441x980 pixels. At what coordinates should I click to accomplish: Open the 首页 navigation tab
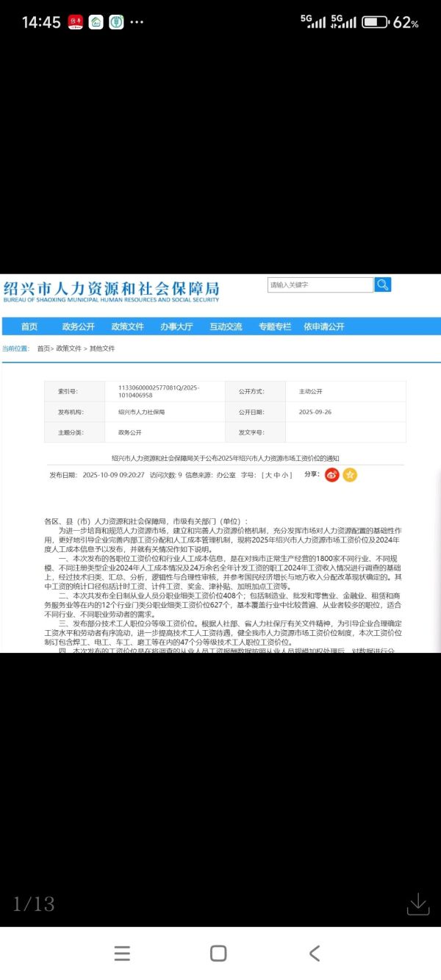point(29,326)
